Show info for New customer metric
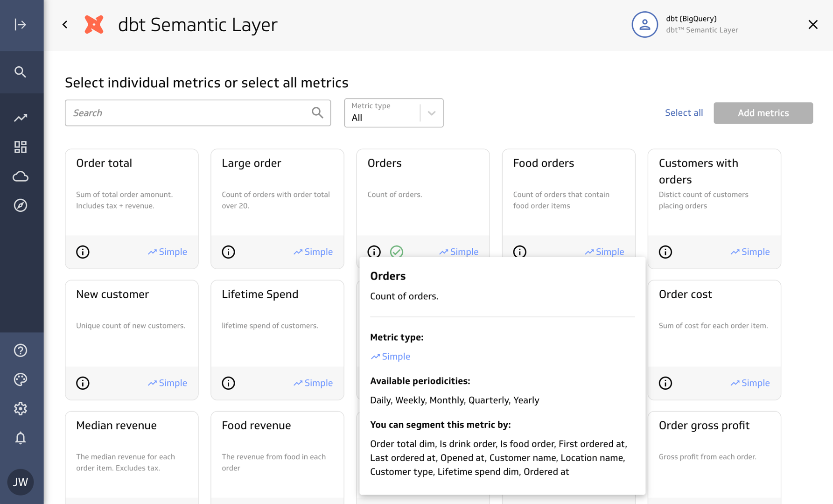Image resolution: width=833 pixels, height=504 pixels. (83, 383)
